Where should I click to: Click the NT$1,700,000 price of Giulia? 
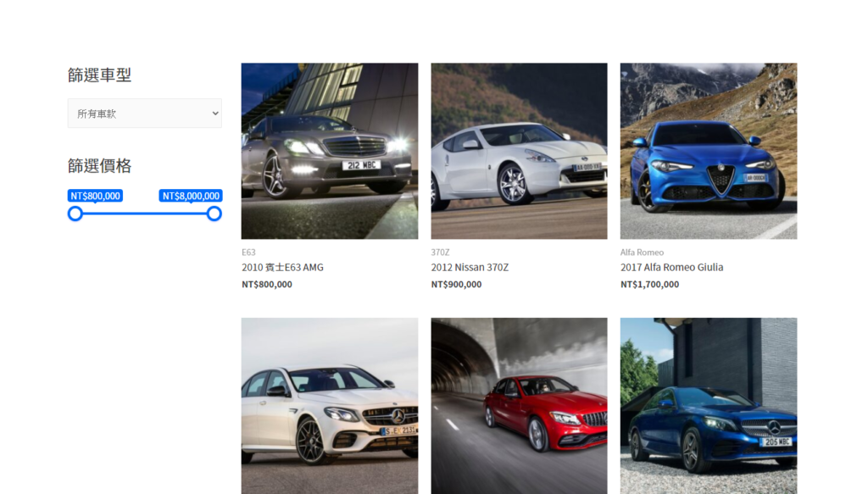click(x=649, y=285)
